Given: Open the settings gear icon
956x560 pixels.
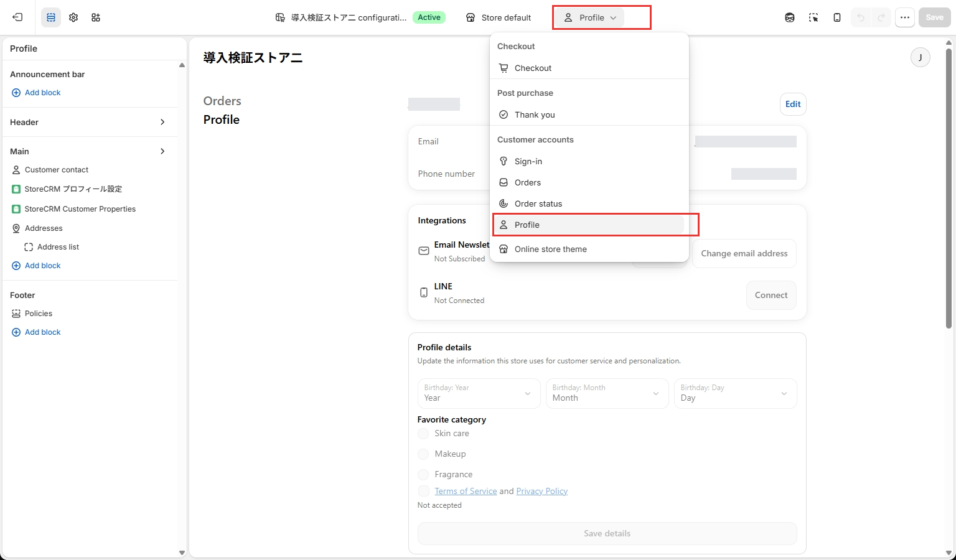Looking at the screenshot, I should [x=73, y=17].
